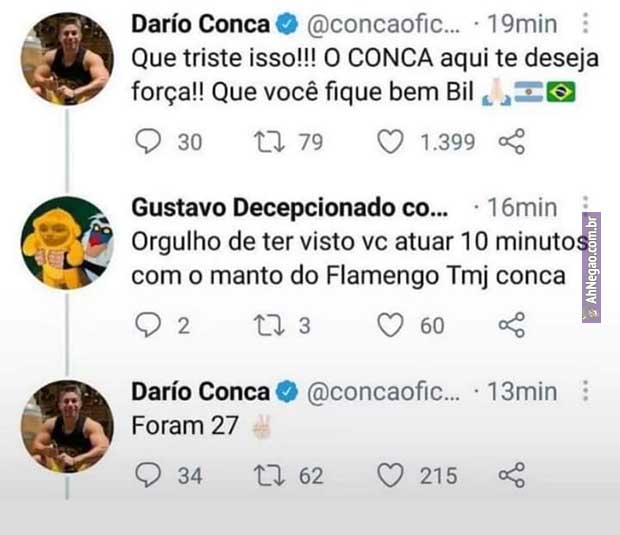Viewport: 620px width, 535px height.
Task: Open Gustavo Decepcionado's avatar
Action: point(67,242)
